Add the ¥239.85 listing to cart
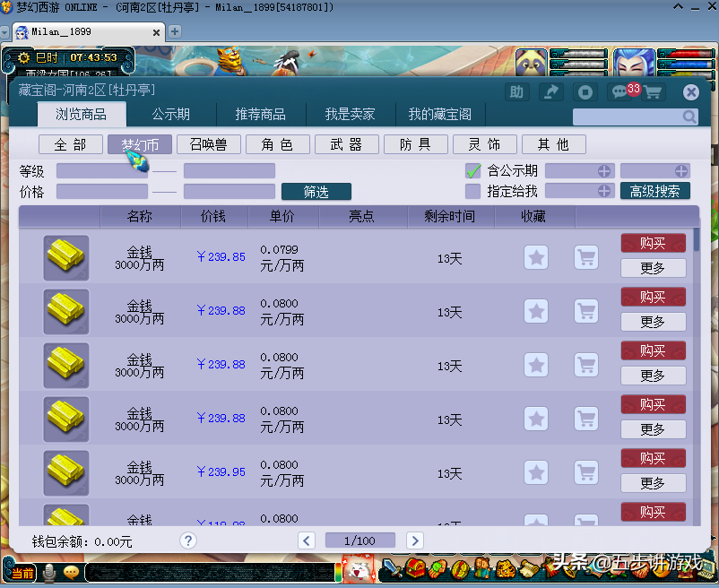The image size is (719, 588). point(586,257)
